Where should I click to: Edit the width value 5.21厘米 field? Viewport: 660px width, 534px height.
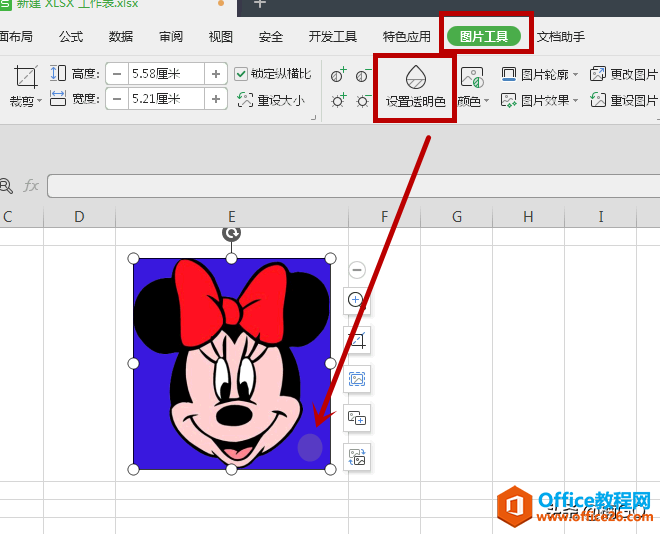point(167,99)
